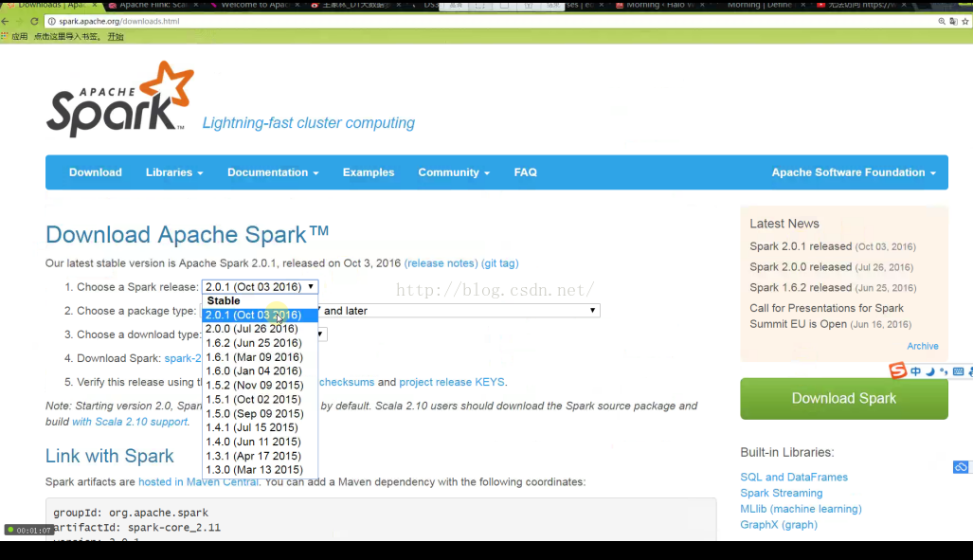Click the moon icon on the IME toolbar
Viewport: 973px width, 560px height.
930,371
